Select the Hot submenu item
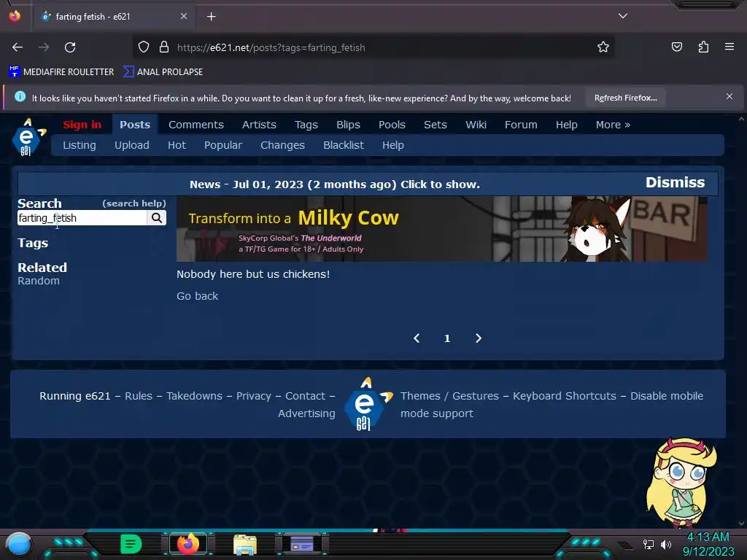This screenshot has width=747, height=560. click(177, 145)
